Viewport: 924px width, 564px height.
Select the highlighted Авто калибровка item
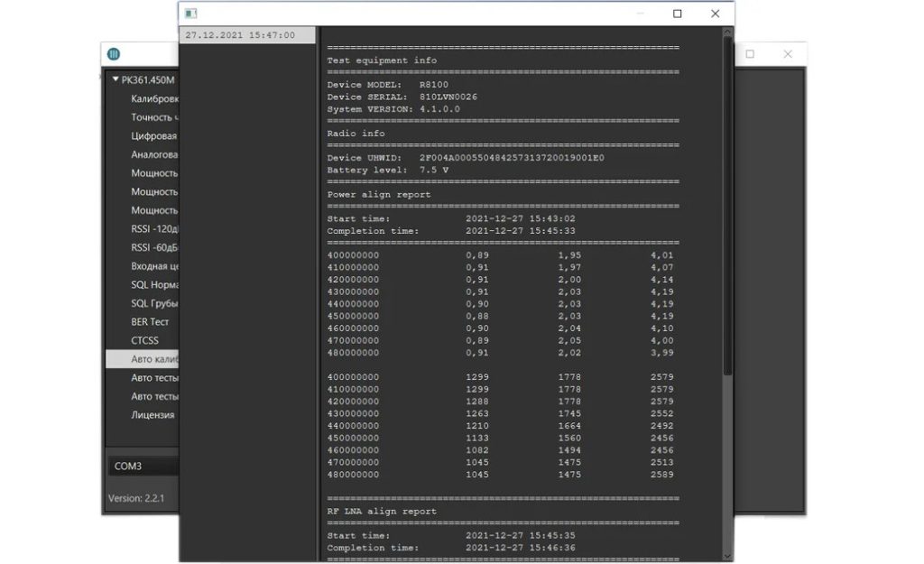[154, 359]
